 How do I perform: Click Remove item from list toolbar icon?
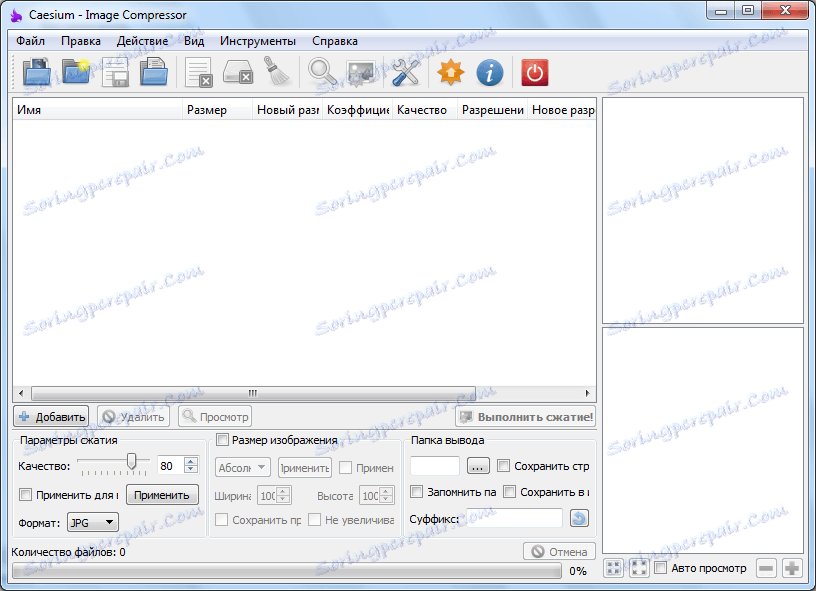(199, 72)
